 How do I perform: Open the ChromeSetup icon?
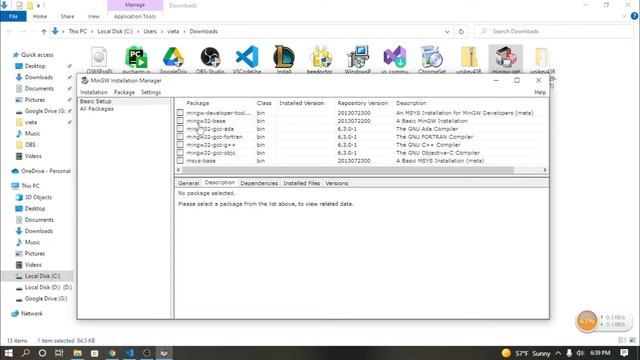pos(431,57)
